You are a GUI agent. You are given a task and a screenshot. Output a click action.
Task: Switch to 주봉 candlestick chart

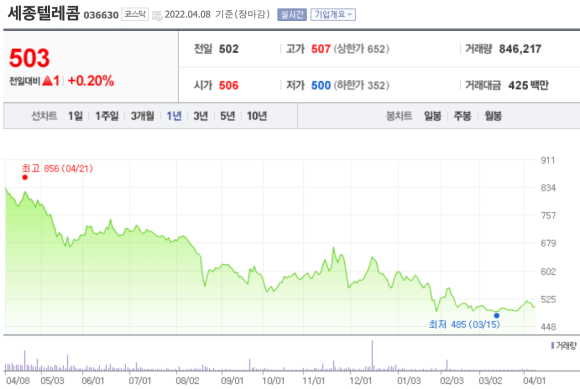462,116
